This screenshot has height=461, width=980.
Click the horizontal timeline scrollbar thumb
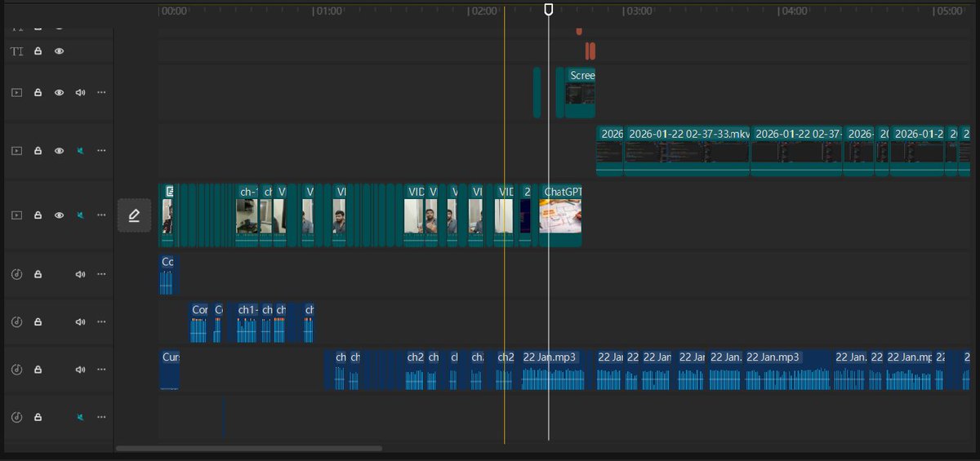[249, 448]
